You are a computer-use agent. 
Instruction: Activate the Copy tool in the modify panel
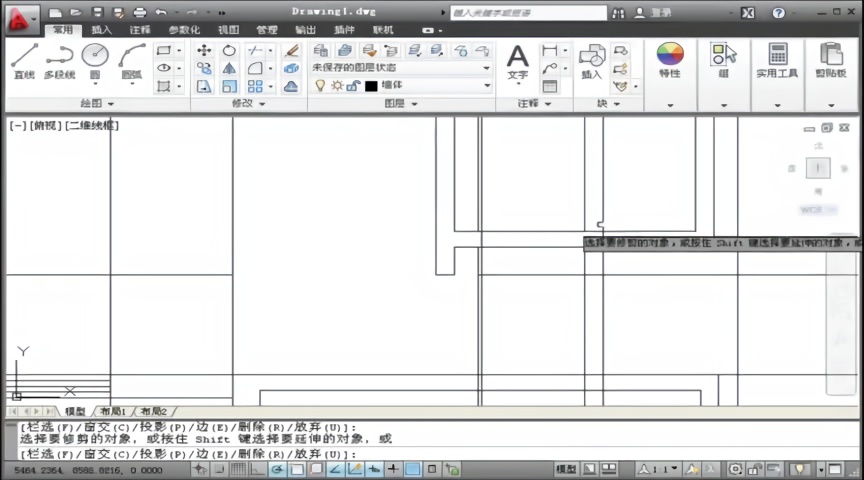[x=204, y=68]
